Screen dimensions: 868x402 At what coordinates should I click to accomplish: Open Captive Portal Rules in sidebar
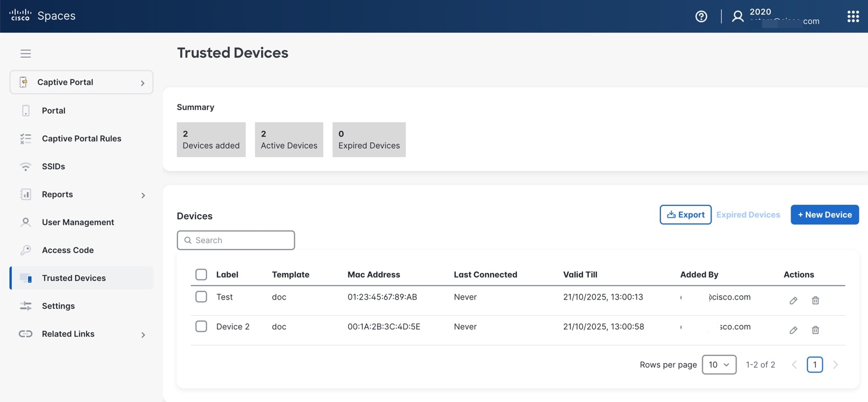81,138
